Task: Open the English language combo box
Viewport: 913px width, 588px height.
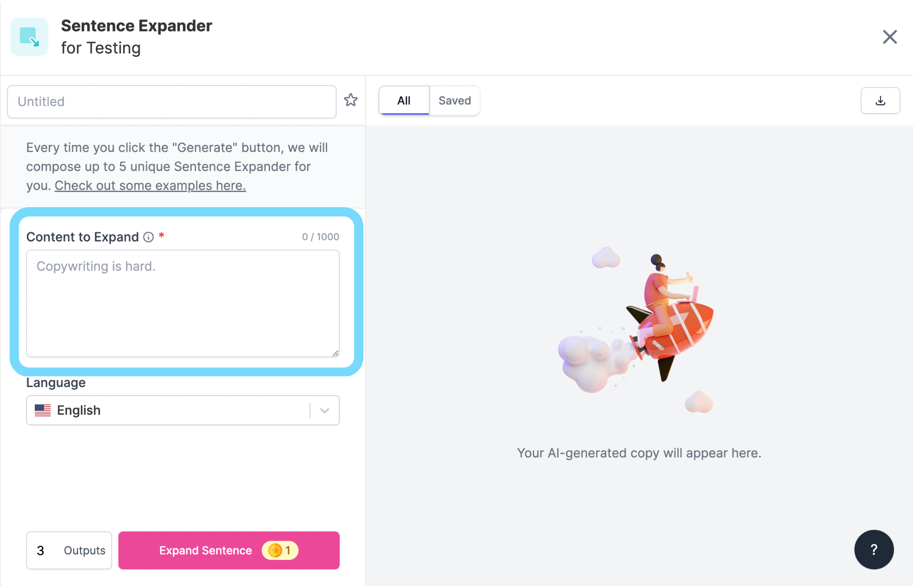Action: [x=183, y=410]
